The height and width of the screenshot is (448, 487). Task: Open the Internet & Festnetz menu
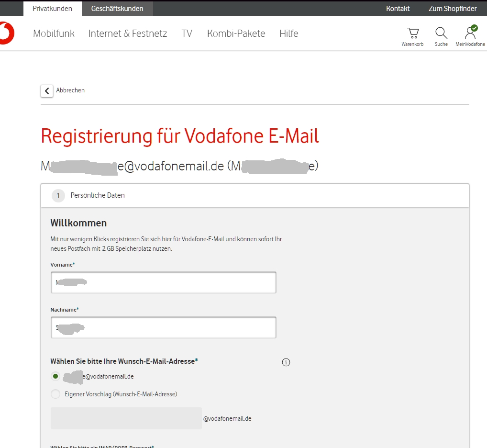click(128, 34)
